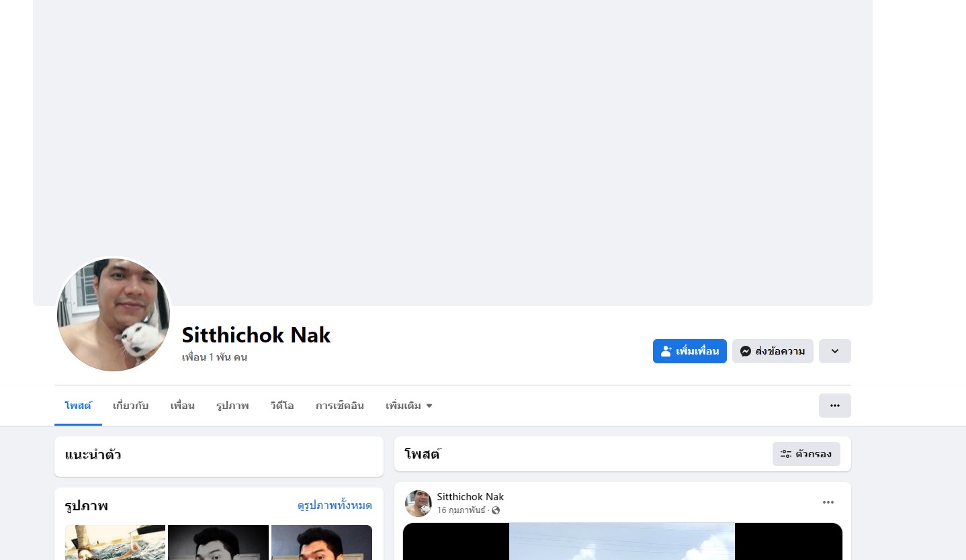
Task: Open the การเช็คอิน tab
Action: pyautogui.click(x=340, y=406)
